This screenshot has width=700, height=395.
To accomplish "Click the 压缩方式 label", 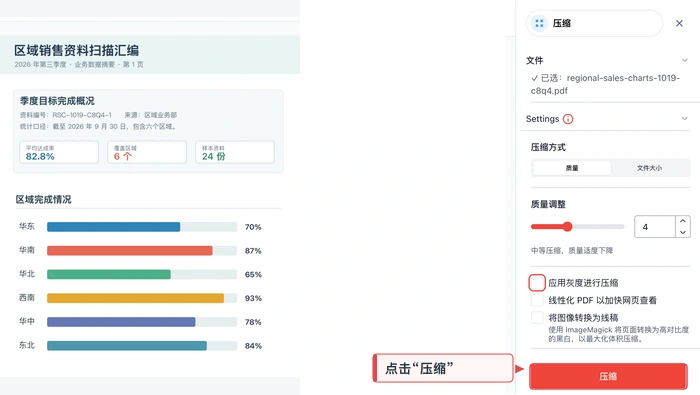I will (x=548, y=147).
